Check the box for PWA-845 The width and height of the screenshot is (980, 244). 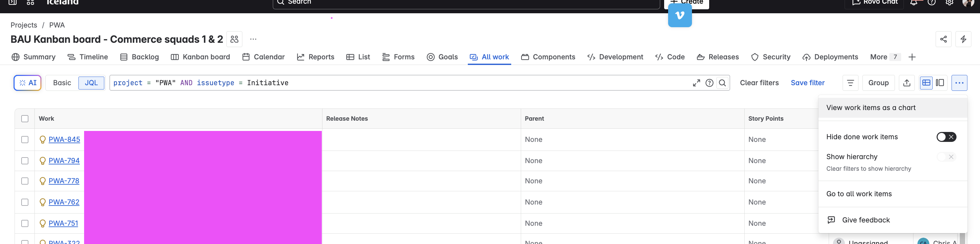pos(25,140)
